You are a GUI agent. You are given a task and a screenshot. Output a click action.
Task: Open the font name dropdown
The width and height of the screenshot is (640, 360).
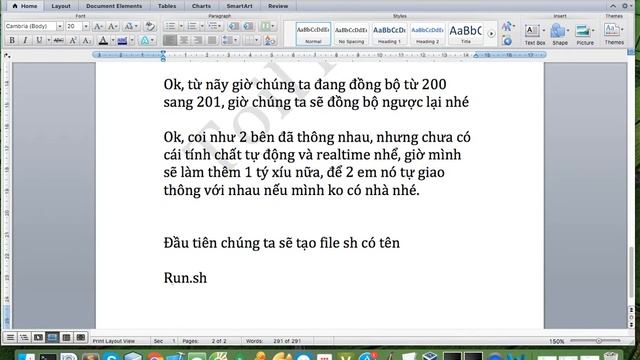[x=60, y=26]
